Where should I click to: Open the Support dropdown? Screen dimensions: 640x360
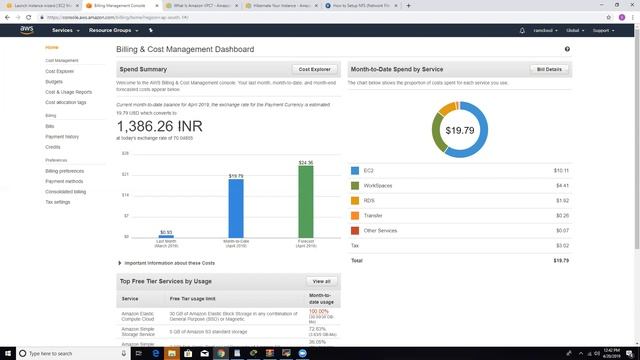[604, 31]
